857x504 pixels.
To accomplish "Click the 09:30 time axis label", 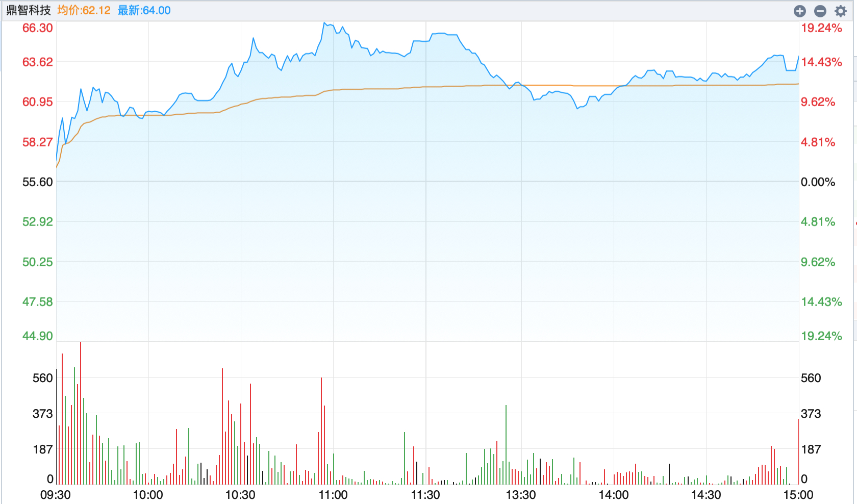I will pos(56,495).
